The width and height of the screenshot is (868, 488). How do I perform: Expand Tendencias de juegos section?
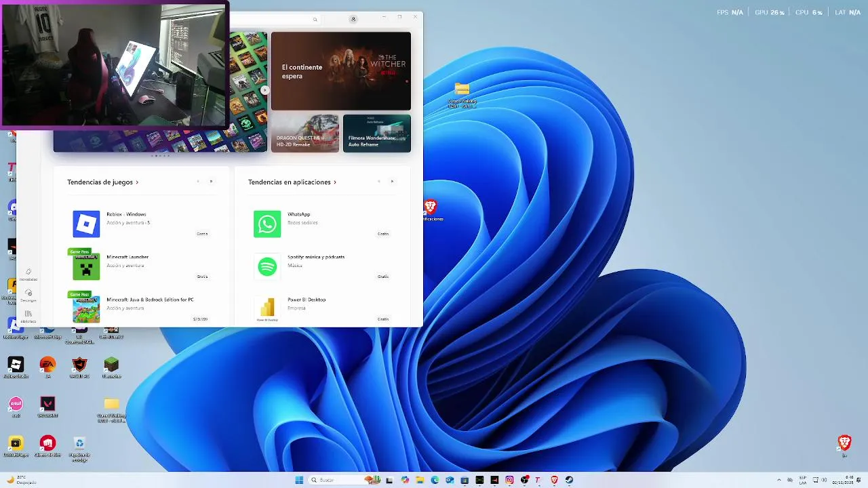coord(102,182)
